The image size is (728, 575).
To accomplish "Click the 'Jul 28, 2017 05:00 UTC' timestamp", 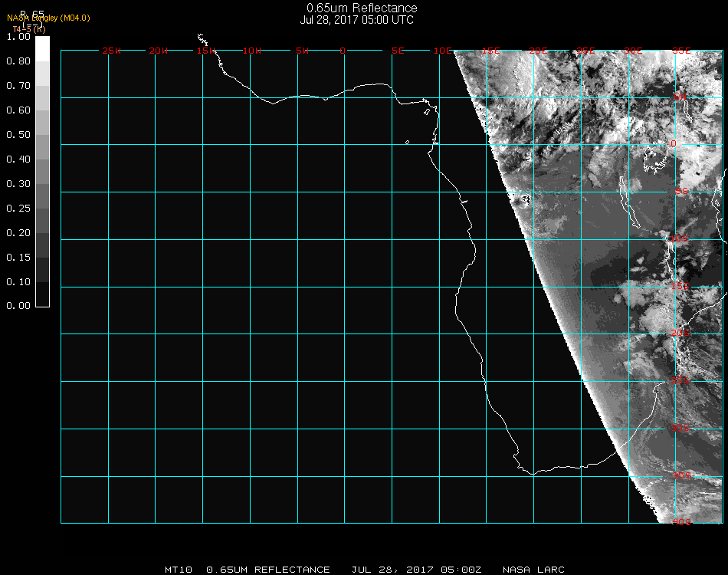I will coord(356,20).
